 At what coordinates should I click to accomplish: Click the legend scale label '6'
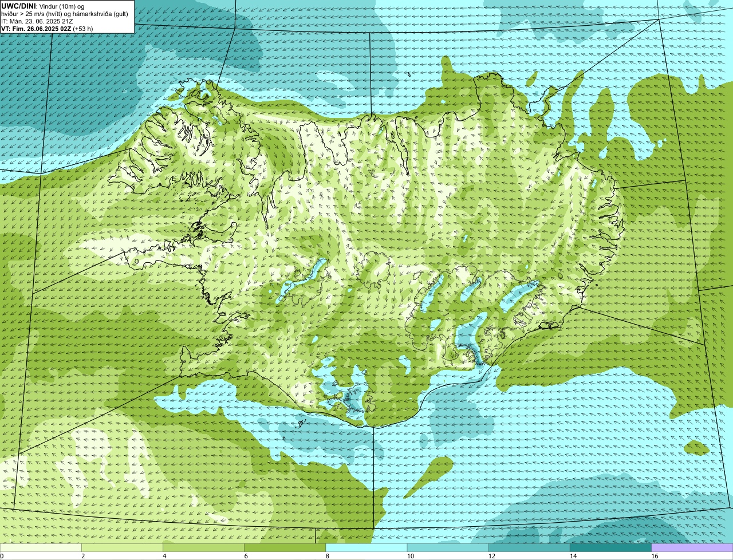pos(246,556)
